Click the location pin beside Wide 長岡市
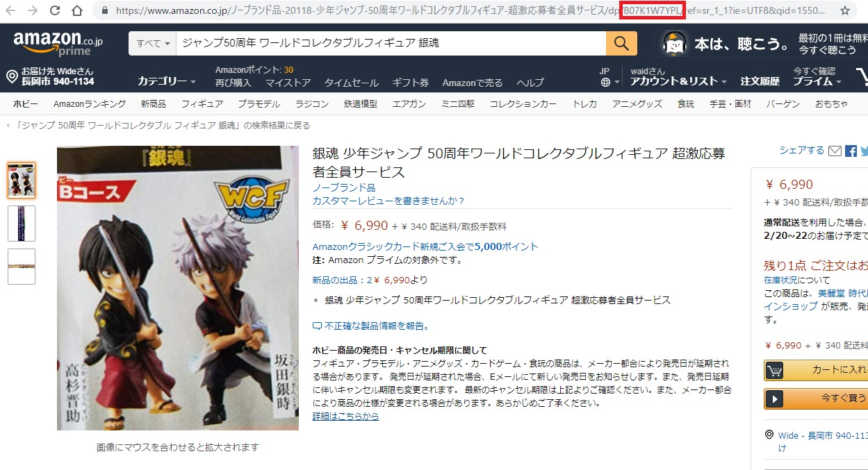Image resolution: width=868 pixels, height=470 pixels. coord(769,435)
